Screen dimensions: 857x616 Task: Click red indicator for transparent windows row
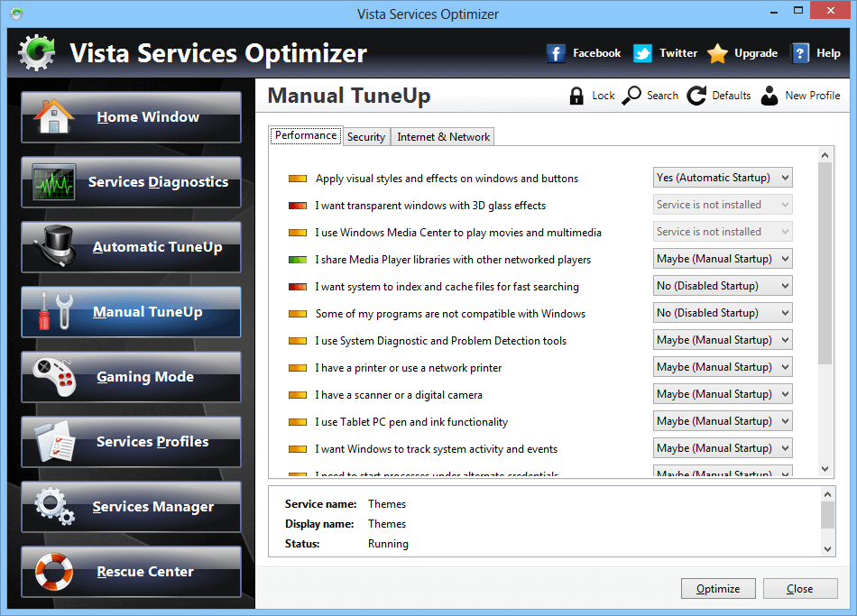(x=298, y=206)
